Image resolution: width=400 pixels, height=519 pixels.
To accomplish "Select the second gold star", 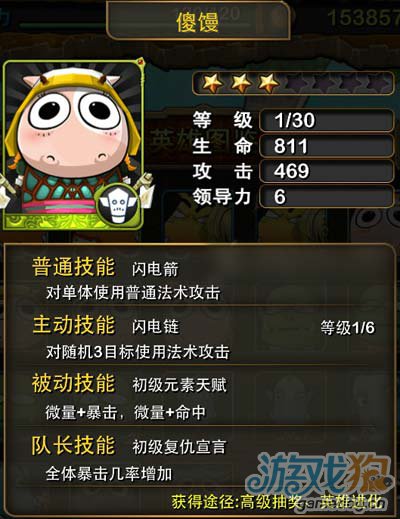I will click(x=241, y=83).
